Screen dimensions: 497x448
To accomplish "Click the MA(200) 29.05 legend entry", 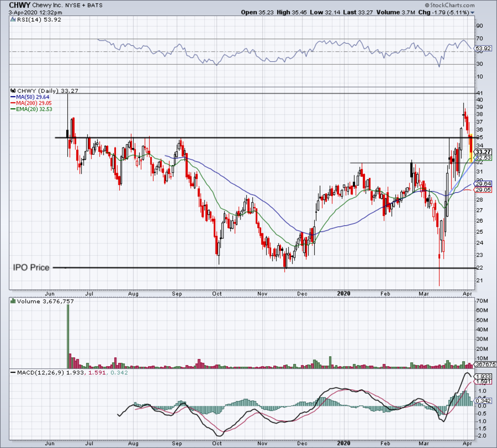I will [34, 103].
